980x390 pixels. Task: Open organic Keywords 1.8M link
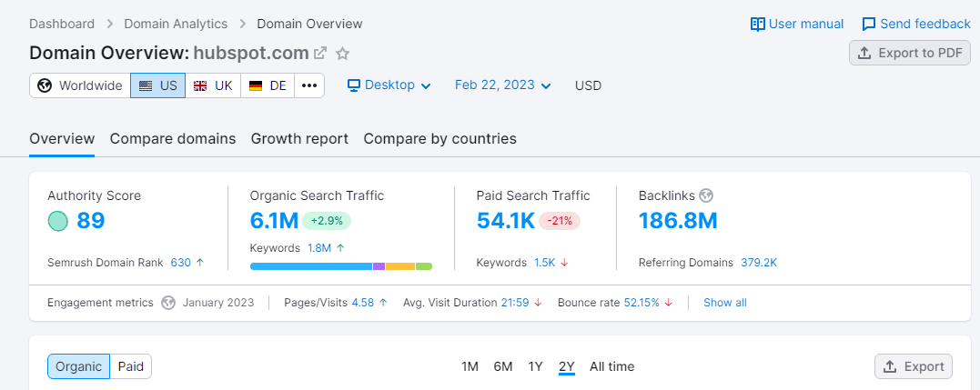pyautogui.click(x=318, y=248)
